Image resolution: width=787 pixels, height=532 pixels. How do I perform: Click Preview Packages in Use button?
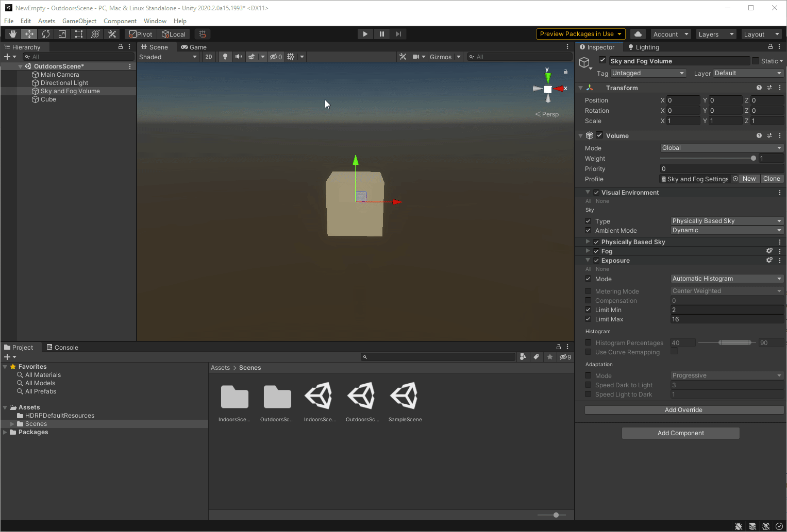coord(581,34)
